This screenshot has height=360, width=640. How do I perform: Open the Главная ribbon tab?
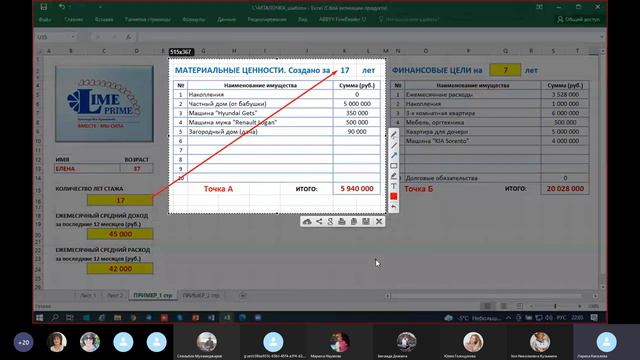click(x=73, y=19)
